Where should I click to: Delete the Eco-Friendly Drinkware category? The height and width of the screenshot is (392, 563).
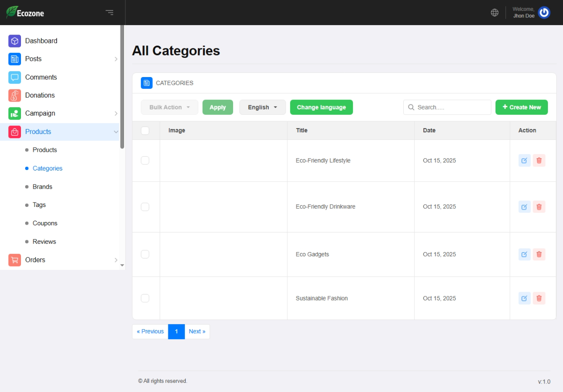click(x=539, y=207)
